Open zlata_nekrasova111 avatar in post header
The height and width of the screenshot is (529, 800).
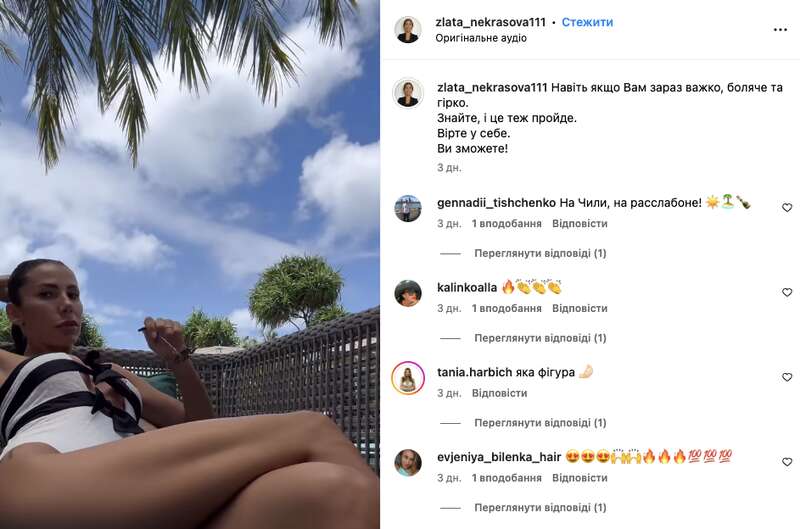pyautogui.click(x=408, y=30)
